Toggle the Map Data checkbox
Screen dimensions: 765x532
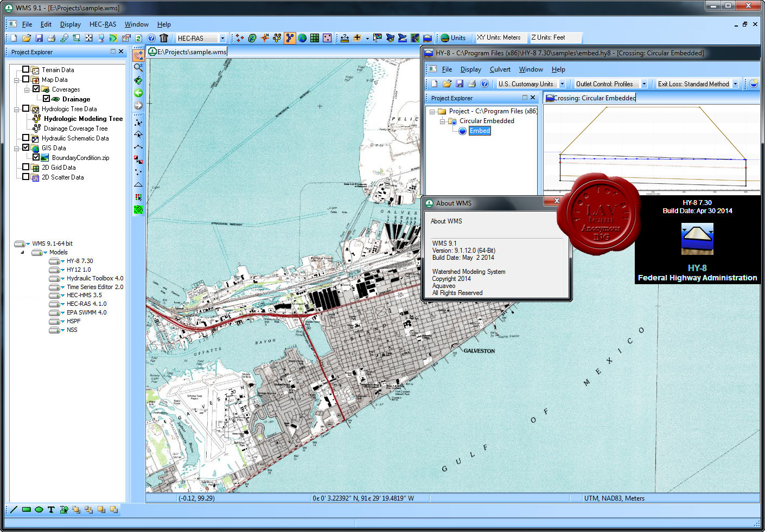pyautogui.click(x=25, y=79)
